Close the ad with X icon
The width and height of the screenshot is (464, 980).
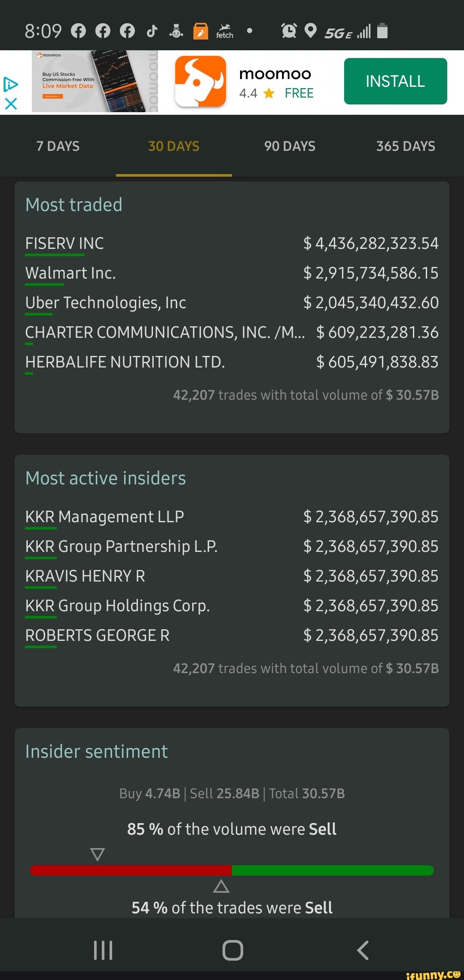[11, 104]
